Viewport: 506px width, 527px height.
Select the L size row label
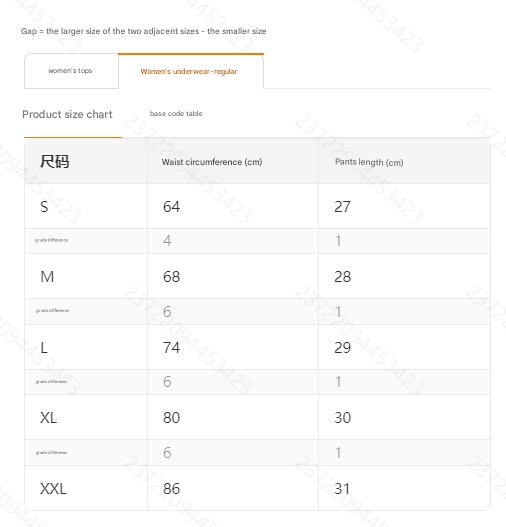coord(44,348)
